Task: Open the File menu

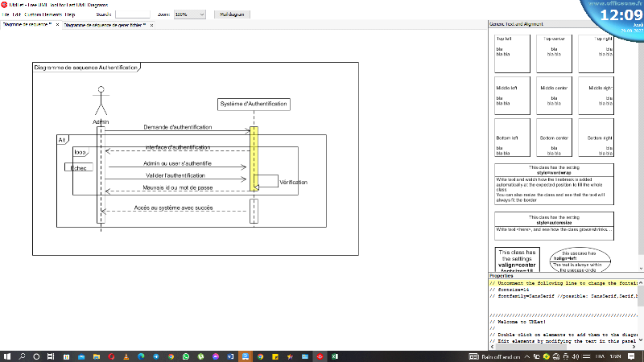Action: (6, 14)
